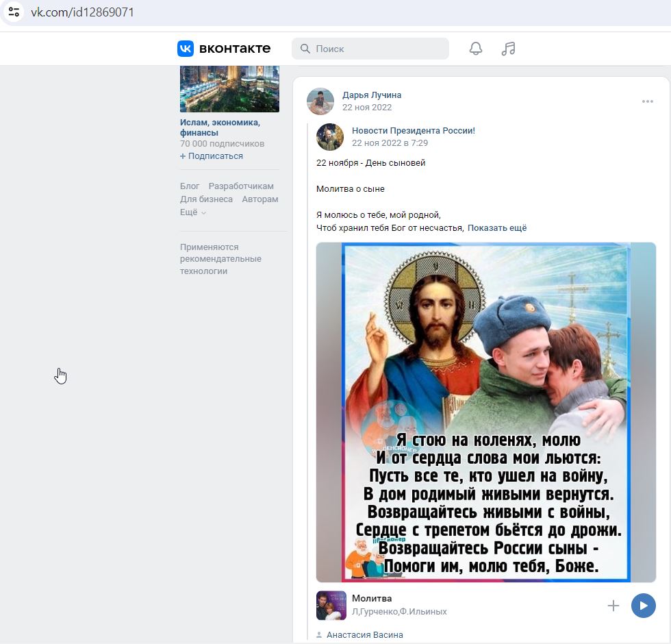671x644 pixels.
Task: Select the vk.com/id12869071 address bar URL
Action: click(83, 12)
